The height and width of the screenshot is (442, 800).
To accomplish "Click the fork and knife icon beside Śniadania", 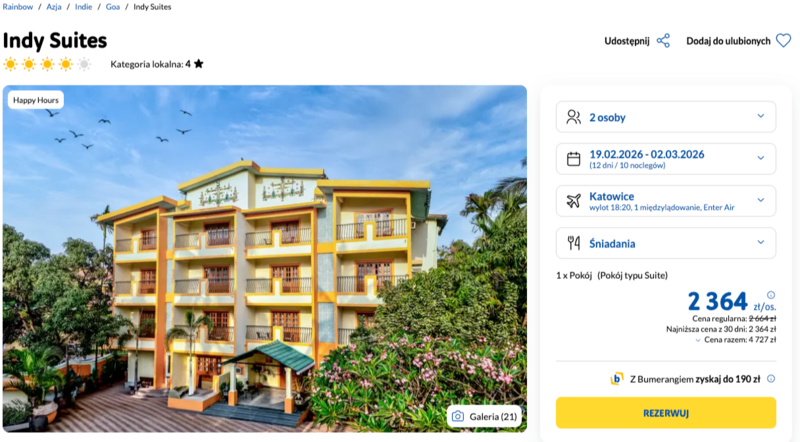I will 573,243.
